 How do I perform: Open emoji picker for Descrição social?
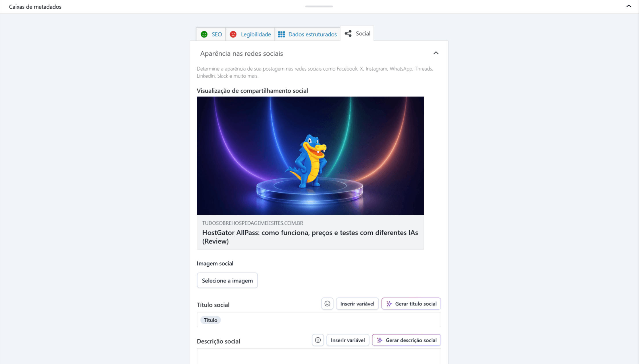[318, 340]
